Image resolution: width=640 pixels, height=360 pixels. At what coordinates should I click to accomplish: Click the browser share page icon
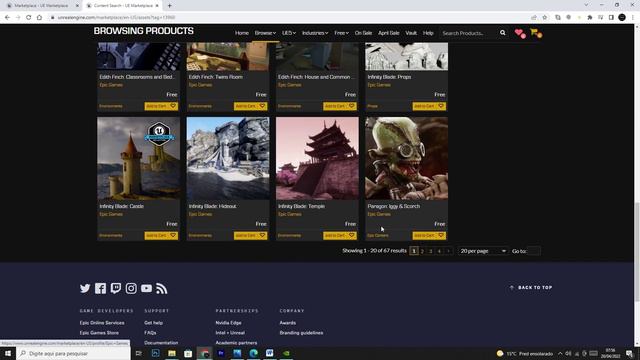pos(534,18)
